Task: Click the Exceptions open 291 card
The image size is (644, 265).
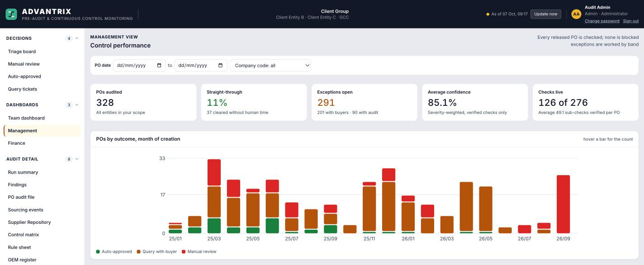Action: [x=365, y=102]
